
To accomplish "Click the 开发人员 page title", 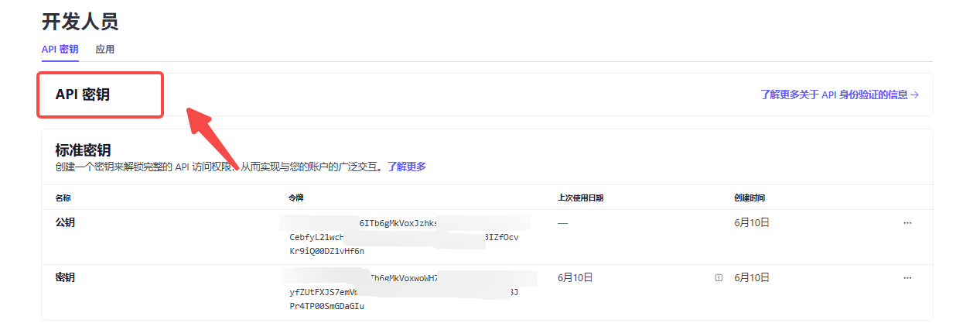I will click(x=80, y=21).
